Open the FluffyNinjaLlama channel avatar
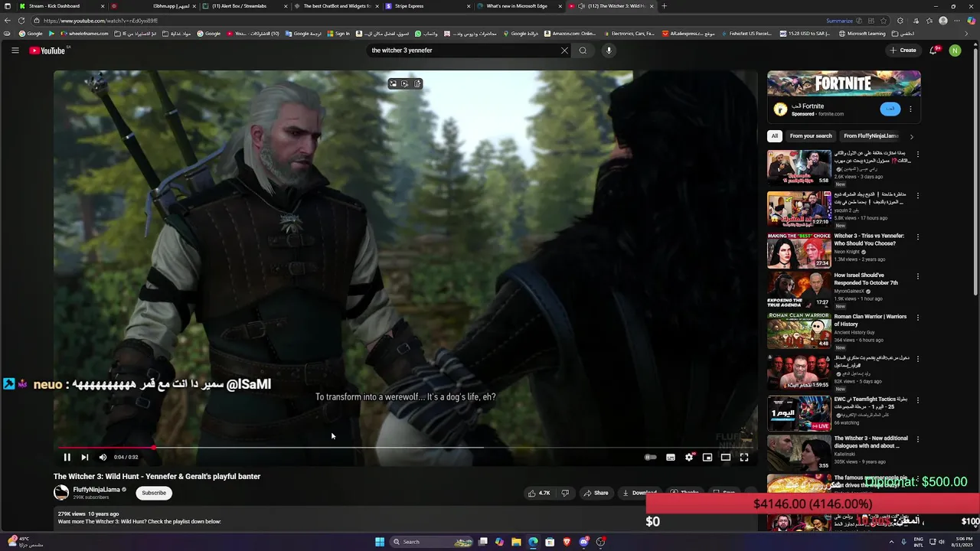This screenshot has width=980, height=551. 61,493
